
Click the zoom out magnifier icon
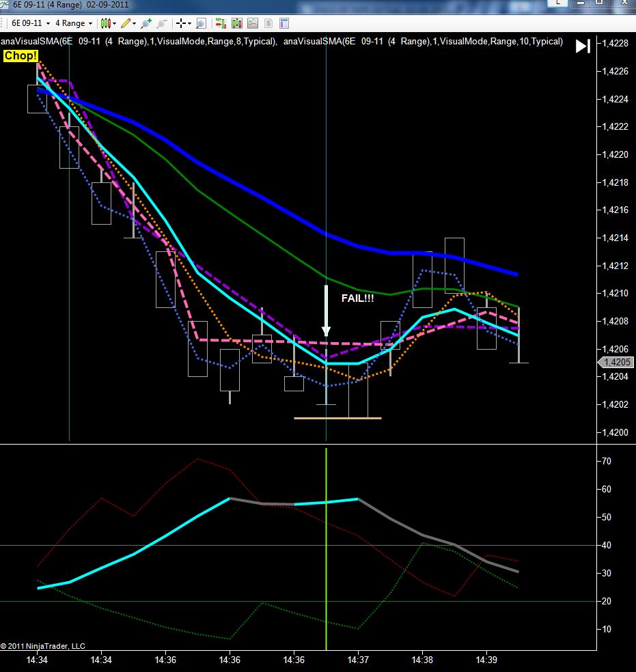click(162, 23)
